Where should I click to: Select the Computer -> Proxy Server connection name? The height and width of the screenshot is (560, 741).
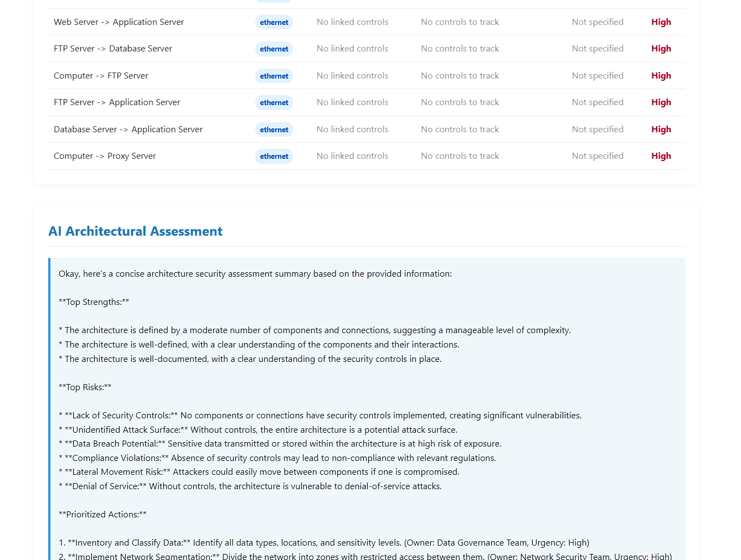[x=105, y=156]
